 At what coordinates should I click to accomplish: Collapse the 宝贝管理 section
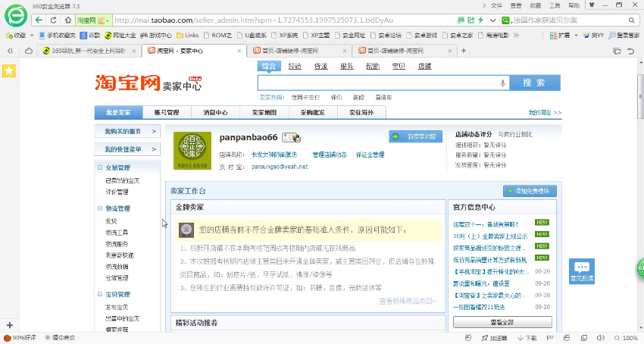coord(100,294)
